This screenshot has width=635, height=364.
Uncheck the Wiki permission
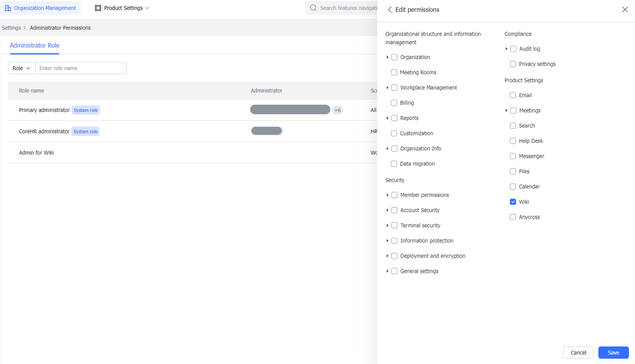tap(512, 201)
